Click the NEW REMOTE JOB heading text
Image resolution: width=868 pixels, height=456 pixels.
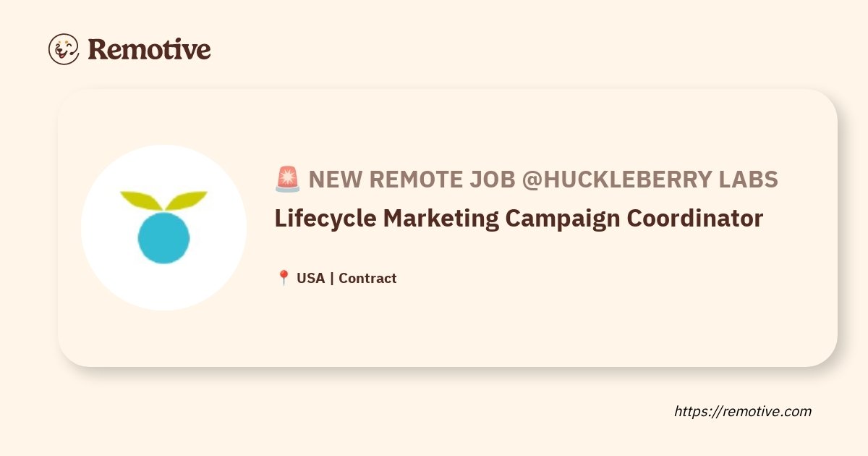(x=412, y=179)
